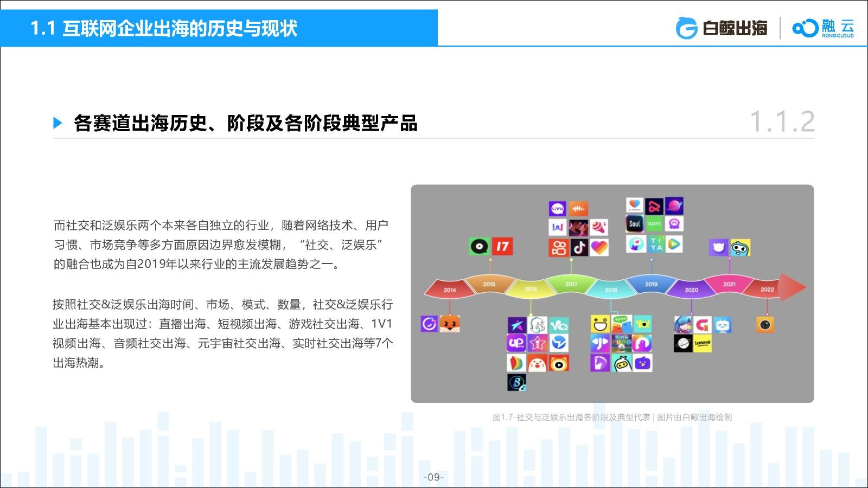Screen dimensions: 868x488
Task: Click the anime girl app icon
Action: [x=683, y=324]
